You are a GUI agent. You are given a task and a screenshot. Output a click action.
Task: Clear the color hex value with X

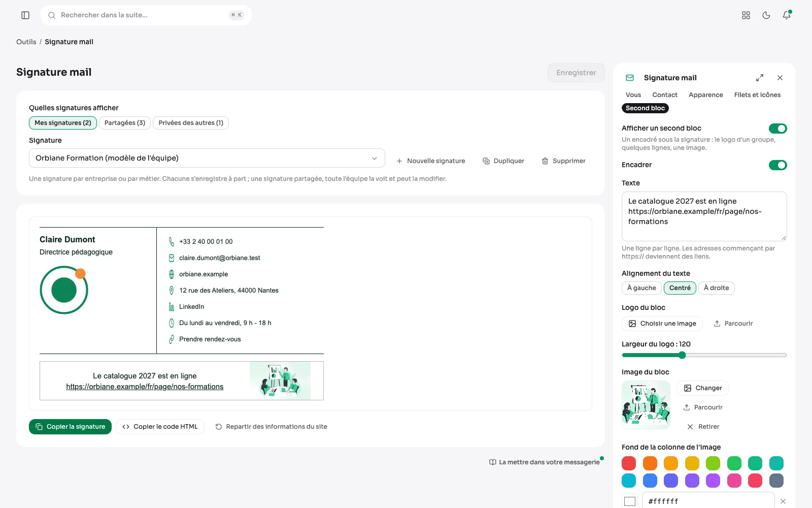click(x=783, y=501)
